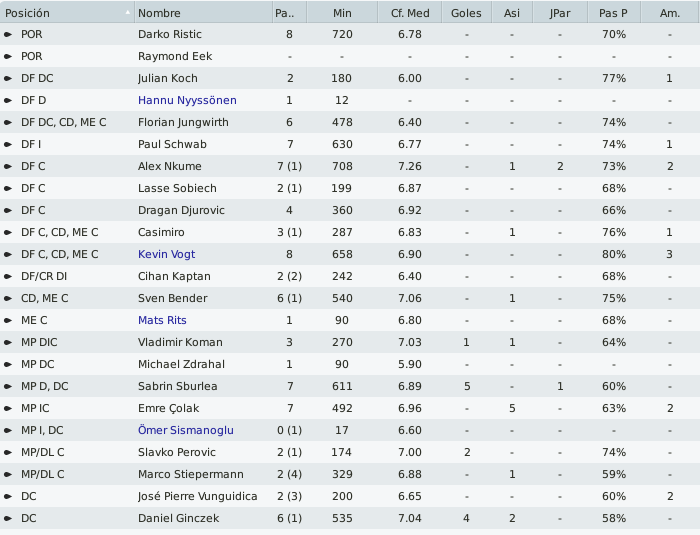Click the arrow icon beside Emre Çolak's row

tap(8, 408)
